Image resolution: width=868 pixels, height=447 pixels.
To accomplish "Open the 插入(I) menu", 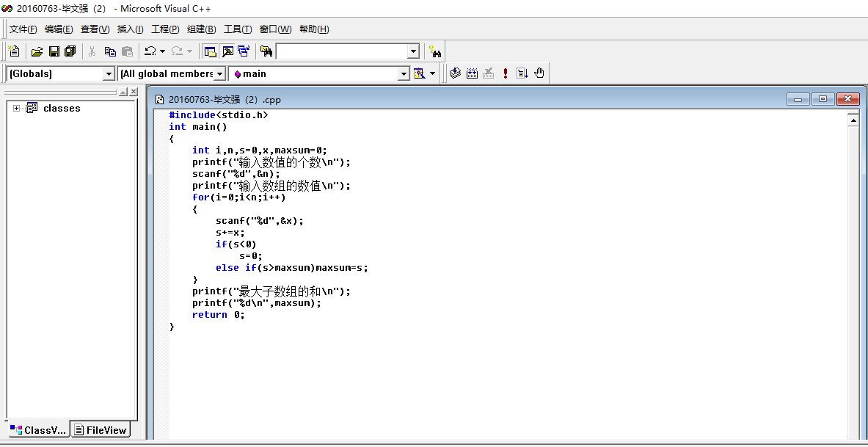I will pos(131,29).
